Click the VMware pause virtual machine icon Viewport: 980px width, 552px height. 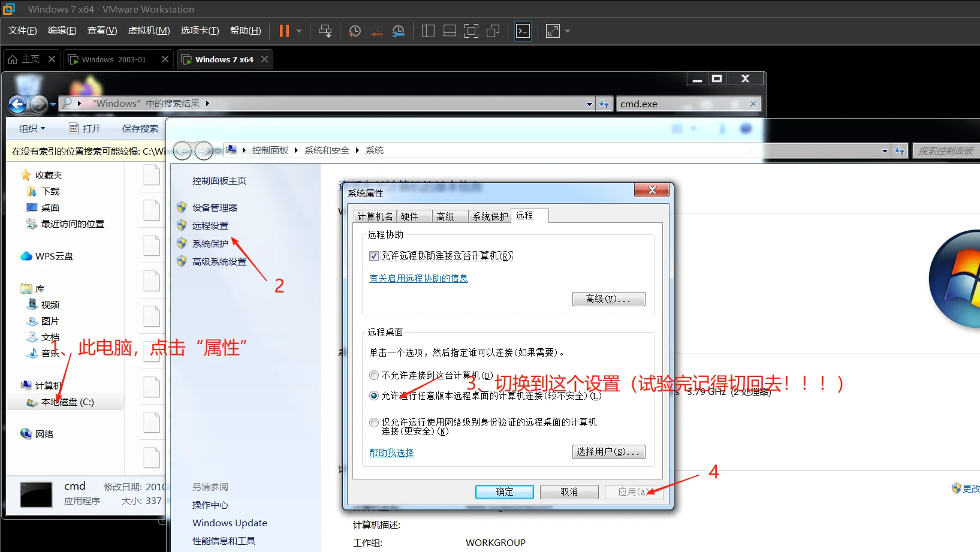click(x=284, y=31)
